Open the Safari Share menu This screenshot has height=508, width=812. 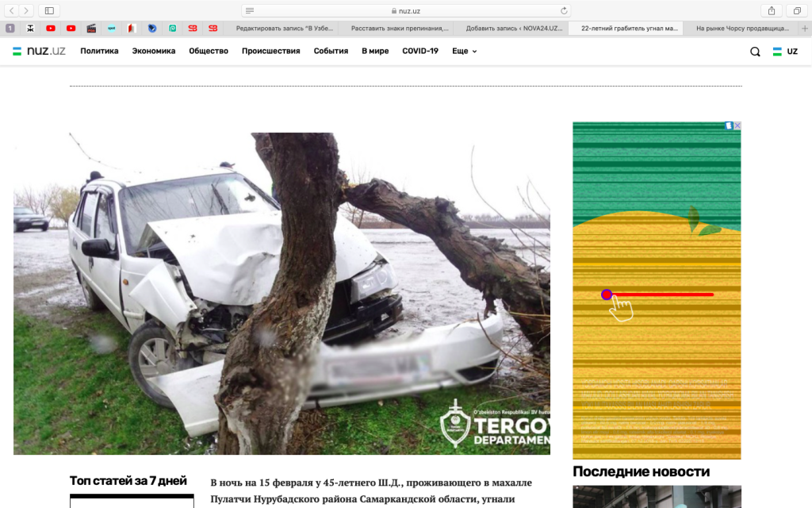[x=771, y=10]
